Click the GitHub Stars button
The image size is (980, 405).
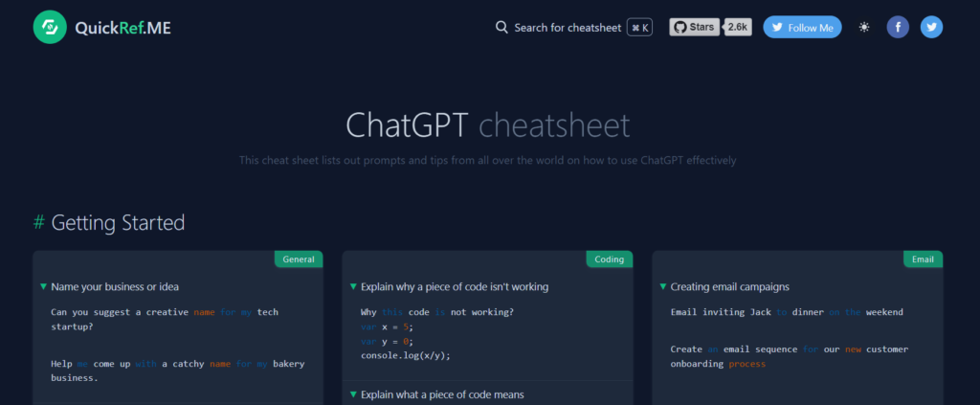[x=695, y=27]
